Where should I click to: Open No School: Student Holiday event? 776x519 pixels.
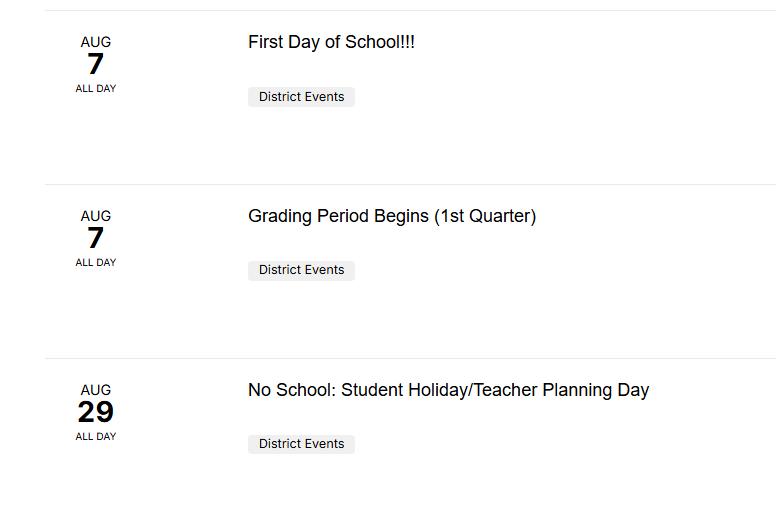click(448, 390)
